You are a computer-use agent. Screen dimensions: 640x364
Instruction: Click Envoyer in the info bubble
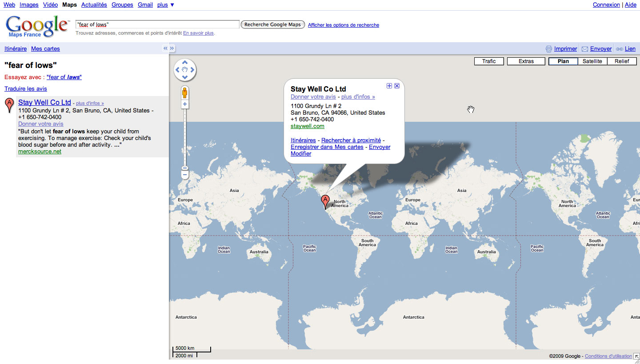tap(380, 147)
